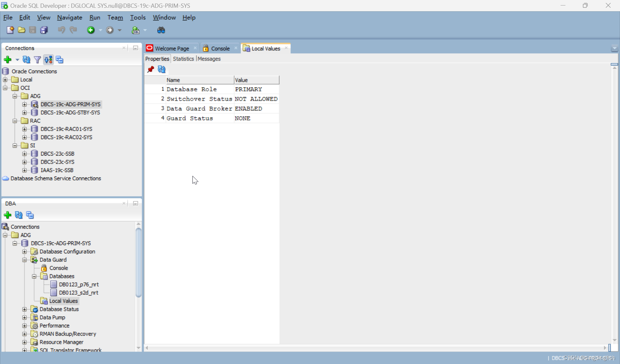Screen dimensions: 620x364
Task: Click the Save All toolbar icon
Action: (x=44, y=30)
